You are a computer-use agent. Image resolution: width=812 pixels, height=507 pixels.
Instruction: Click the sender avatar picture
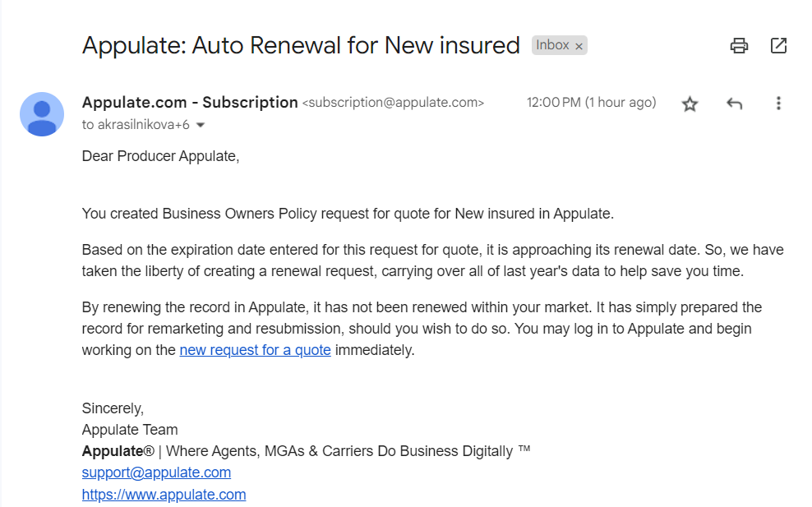(x=42, y=114)
